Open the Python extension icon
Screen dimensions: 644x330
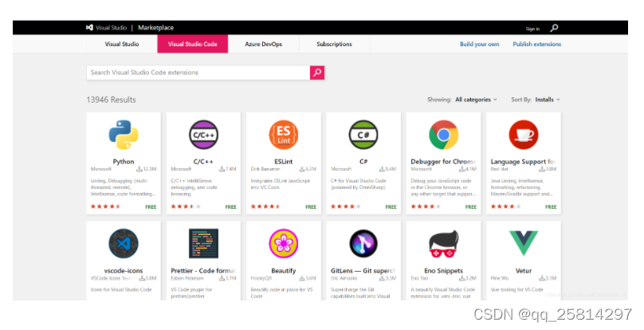tap(124, 135)
